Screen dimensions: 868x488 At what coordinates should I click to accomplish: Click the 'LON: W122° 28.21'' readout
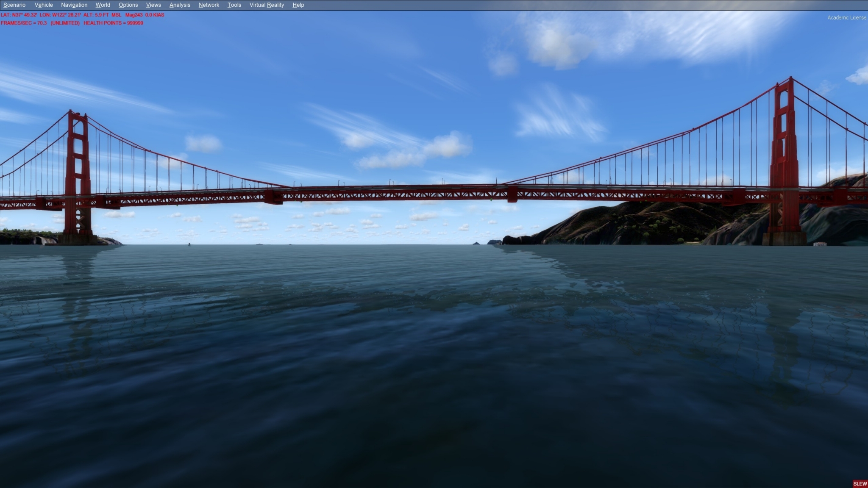(x=60, y=15)
